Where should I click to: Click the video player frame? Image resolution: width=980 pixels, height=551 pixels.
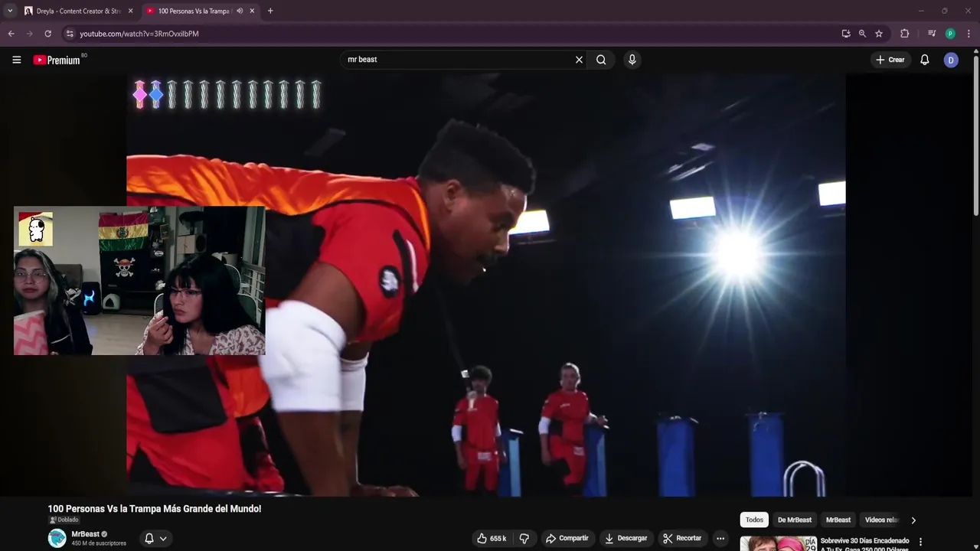pos(486,285)
